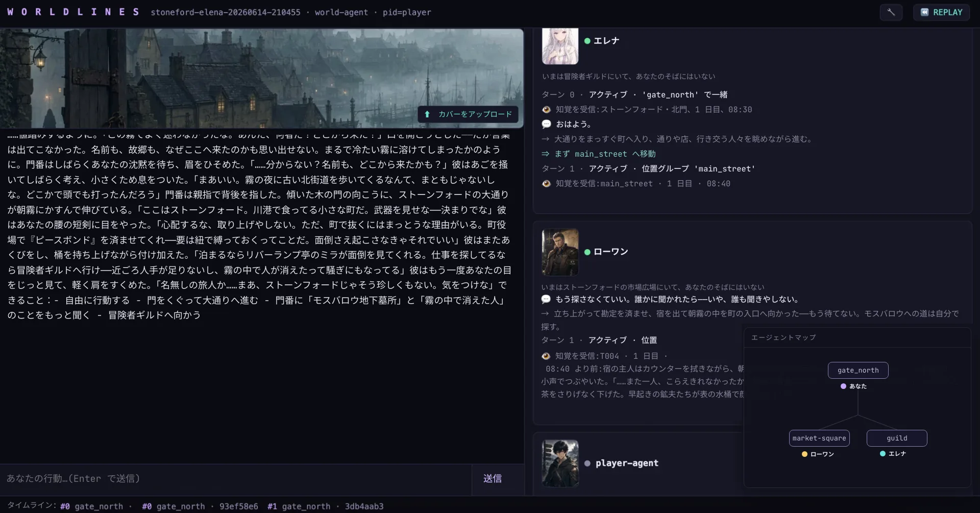Viewport: 980px width, 513px height.
Task: Click the purple あなた marker dot
Action: (x=844, y=386)
